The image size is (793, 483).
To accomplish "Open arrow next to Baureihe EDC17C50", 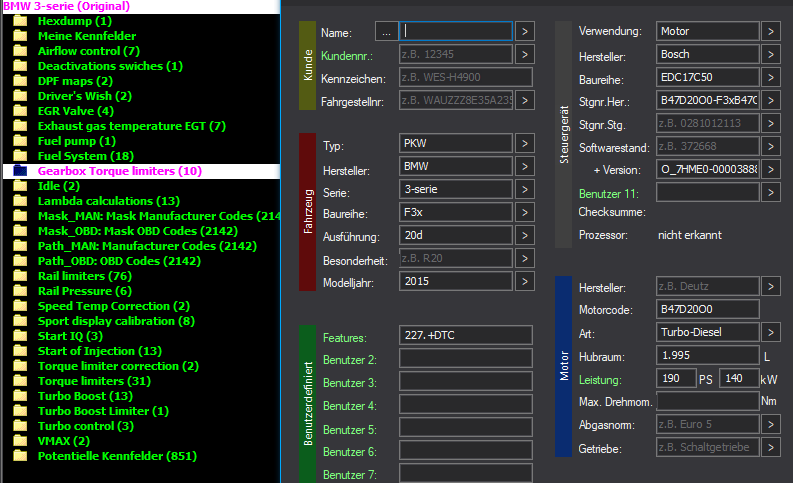I will coord(771,77).
